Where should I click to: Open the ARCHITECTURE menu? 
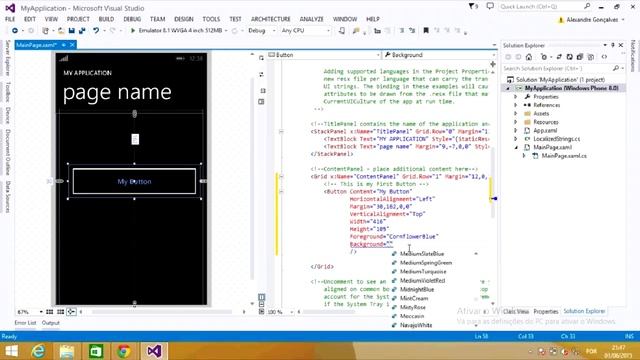point(271,19)
